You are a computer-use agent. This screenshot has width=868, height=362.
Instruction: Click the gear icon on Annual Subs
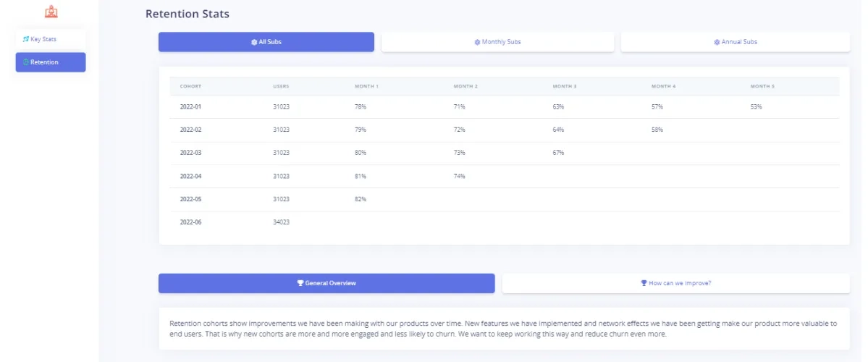tap(717, 42)
